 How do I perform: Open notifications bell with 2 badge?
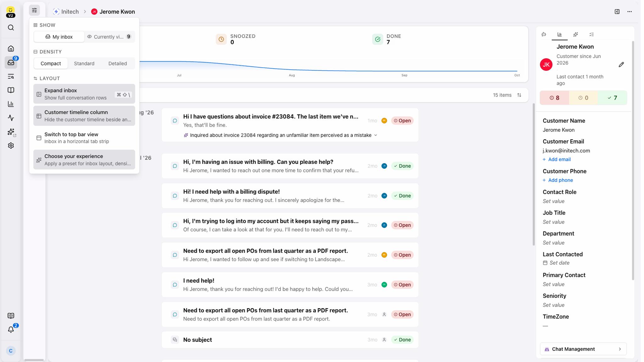pos(11,329)
